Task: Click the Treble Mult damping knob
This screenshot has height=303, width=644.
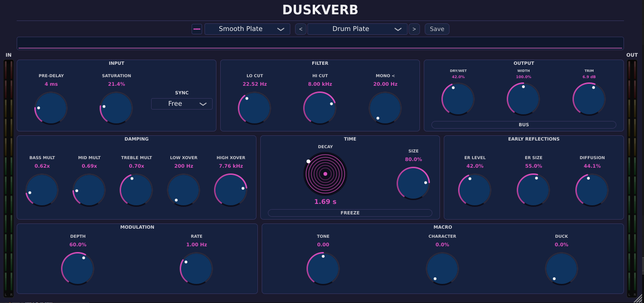Action: 136,190
